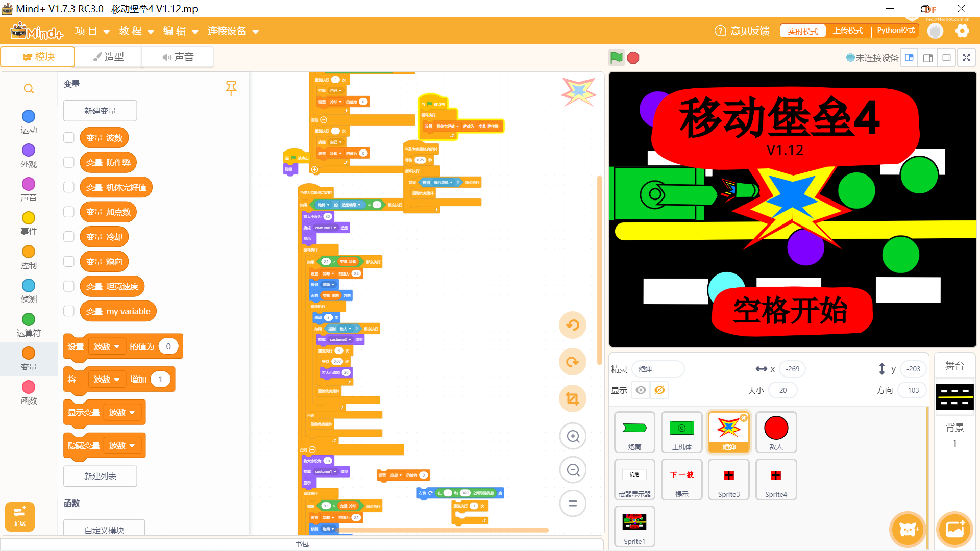Click the crop screenshot workspace button
Image resolution: width=980 pixels, height=551 pixels.
coord(573,398)
